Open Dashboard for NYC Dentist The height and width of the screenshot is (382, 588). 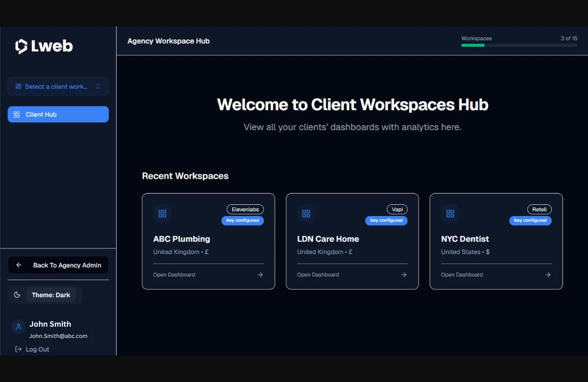[462, 275]
